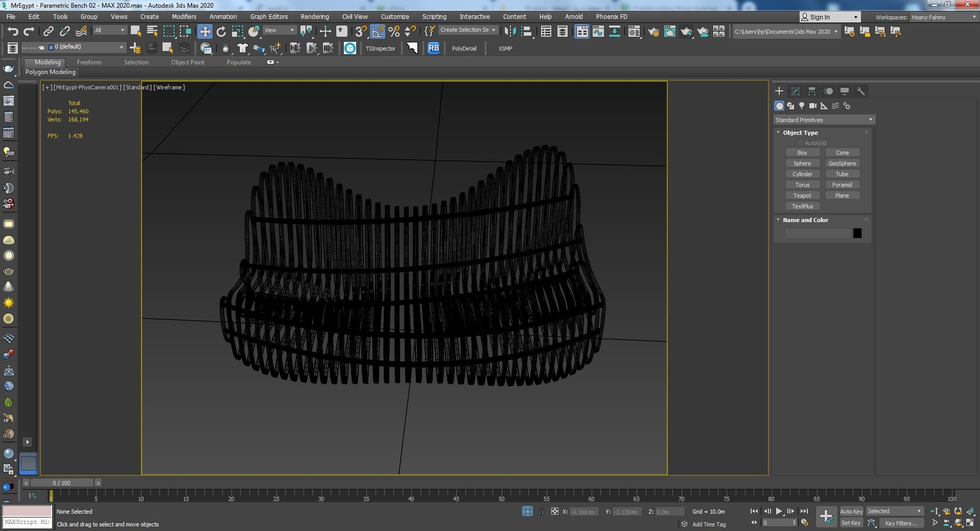Image resolution: width=980 pixels, height=531 pixels.
Task: Click the Play Animation button
Action: coord(779,511)
